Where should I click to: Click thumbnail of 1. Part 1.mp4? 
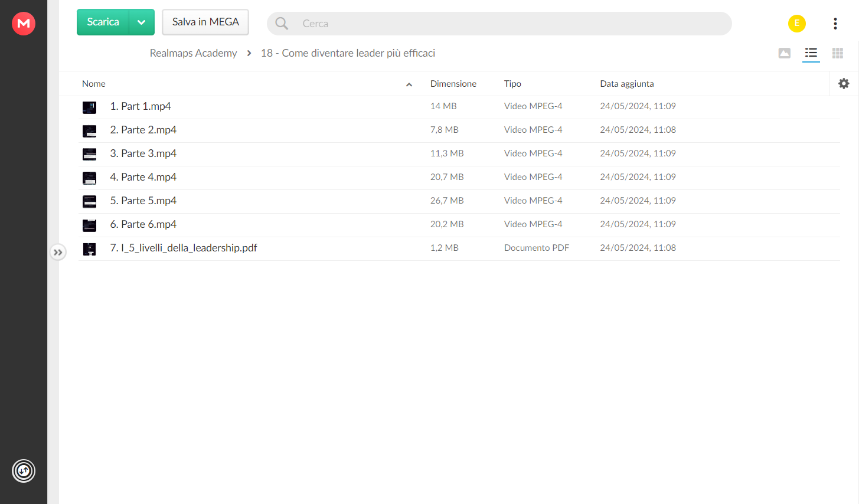[x=89, y=107]
